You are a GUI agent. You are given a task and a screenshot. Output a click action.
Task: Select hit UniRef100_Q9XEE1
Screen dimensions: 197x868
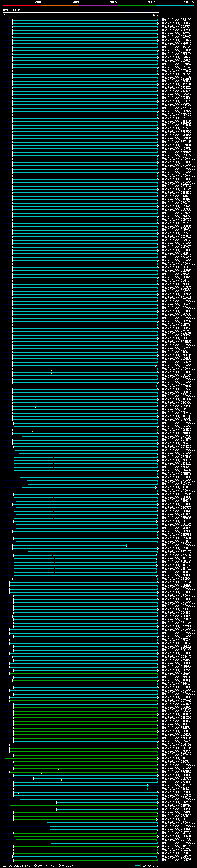pyautogui.click(x=177, y=88)
